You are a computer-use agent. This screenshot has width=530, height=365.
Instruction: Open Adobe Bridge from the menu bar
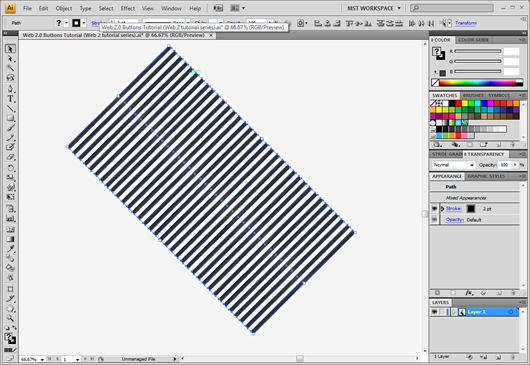[218, 8]
